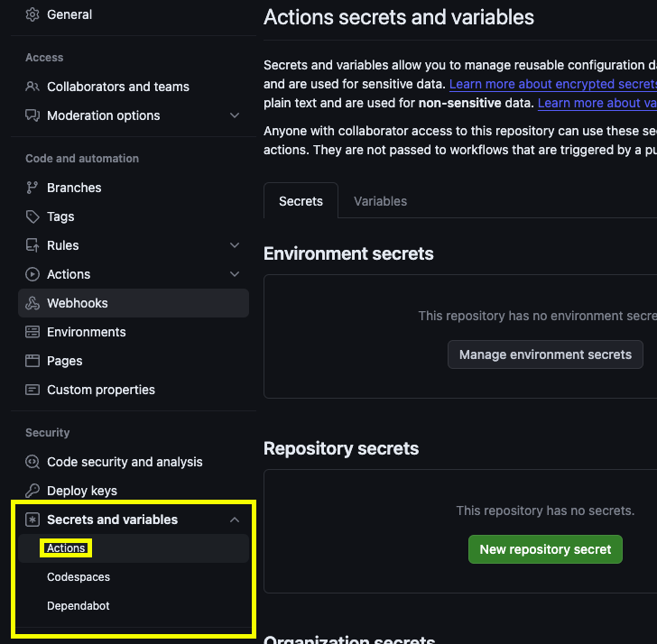657x644 pixels.
Task: Click the Branches git-branch icon
Action: [x=32, y=188]
